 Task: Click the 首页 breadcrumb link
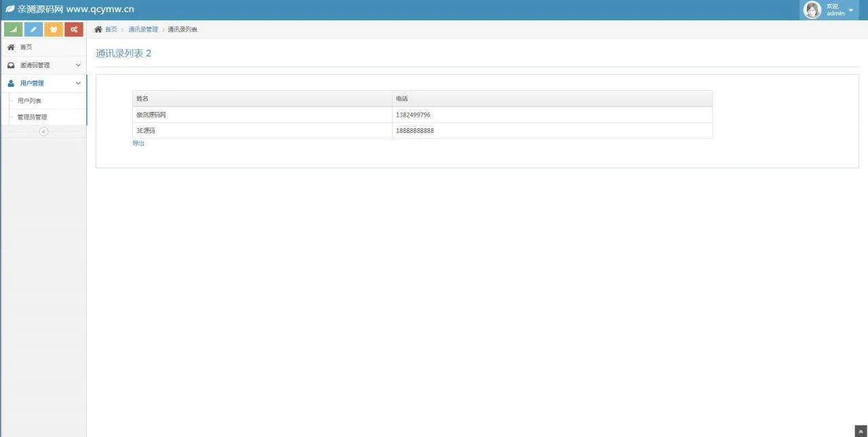[111, 29]
